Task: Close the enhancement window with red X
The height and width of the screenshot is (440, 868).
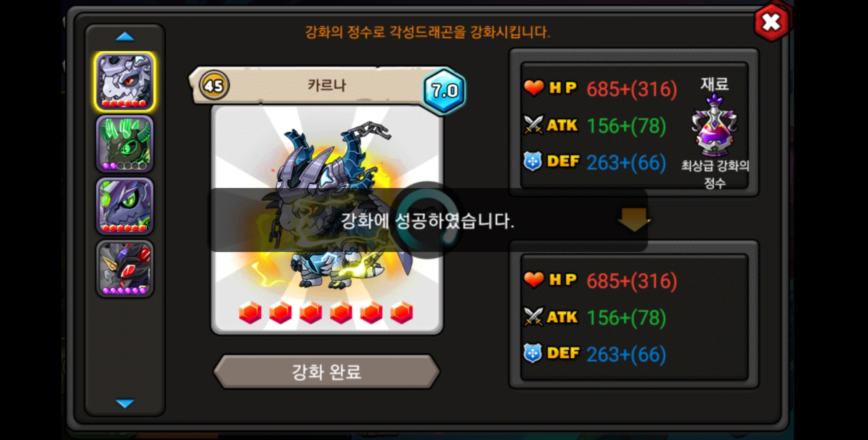Action: click(x=771, y=22)
